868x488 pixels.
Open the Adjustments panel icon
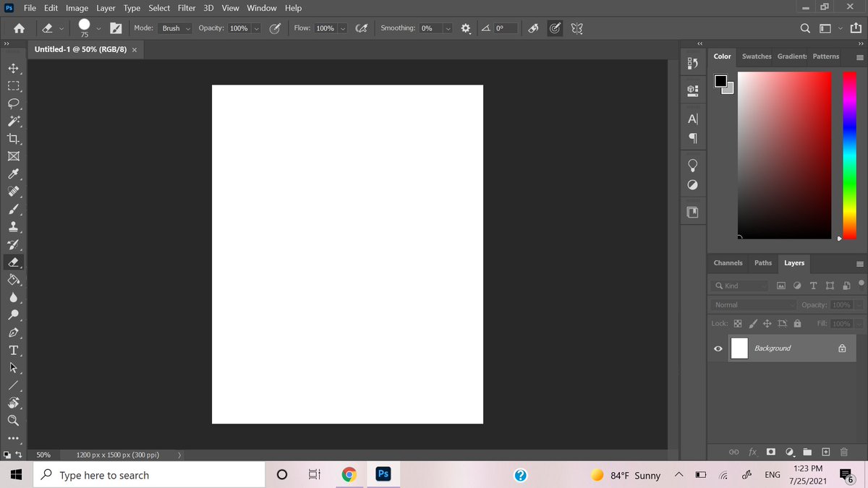(x=693, y=185)
